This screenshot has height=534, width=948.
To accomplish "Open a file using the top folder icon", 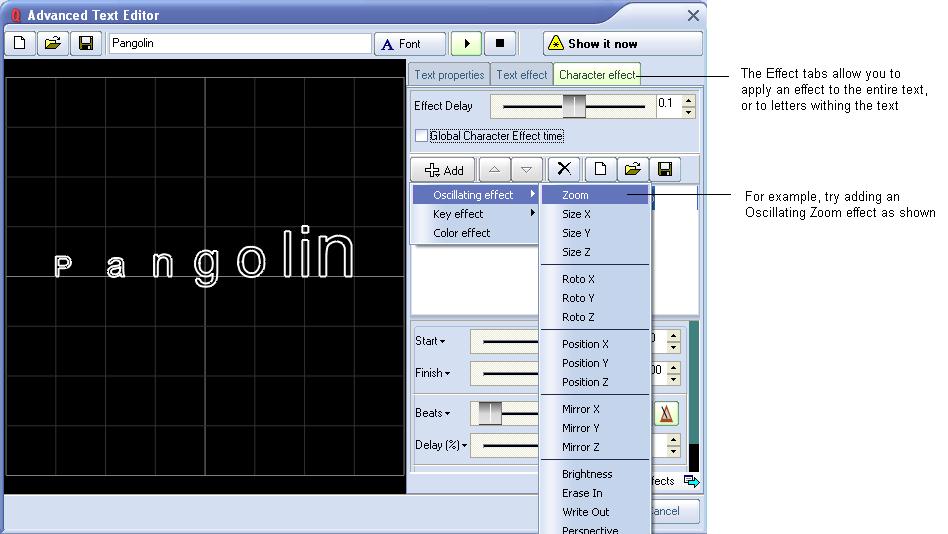I will tap(53, 44).
